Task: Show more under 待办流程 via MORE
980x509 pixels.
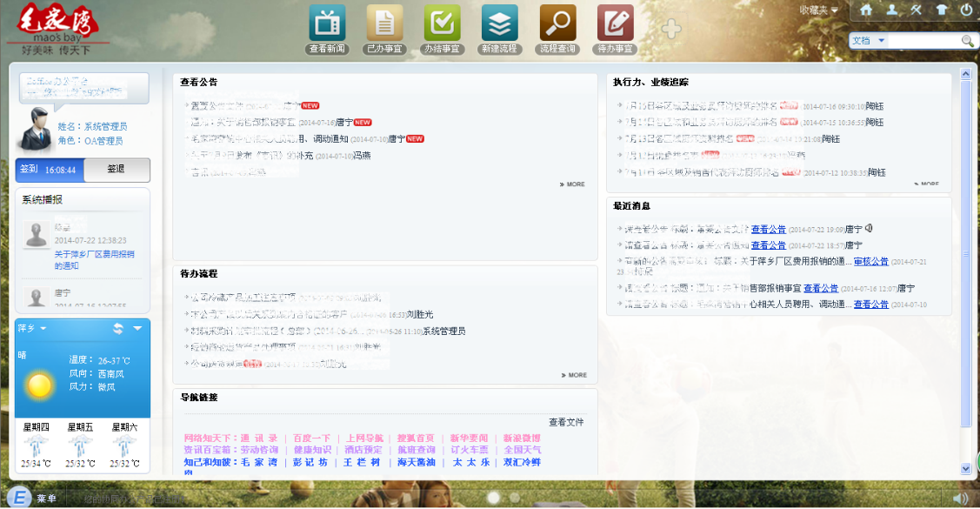Action: click(x=574, y=375)
